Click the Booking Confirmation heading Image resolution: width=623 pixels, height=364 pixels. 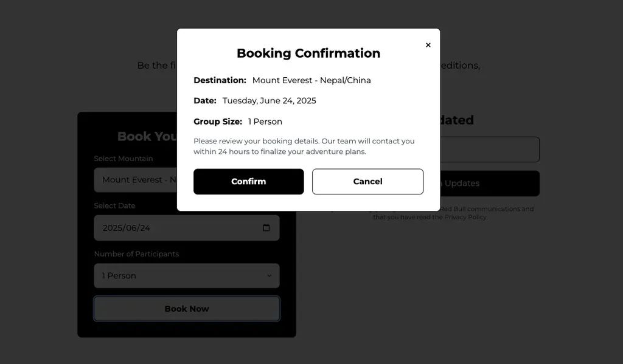point(308,53)
